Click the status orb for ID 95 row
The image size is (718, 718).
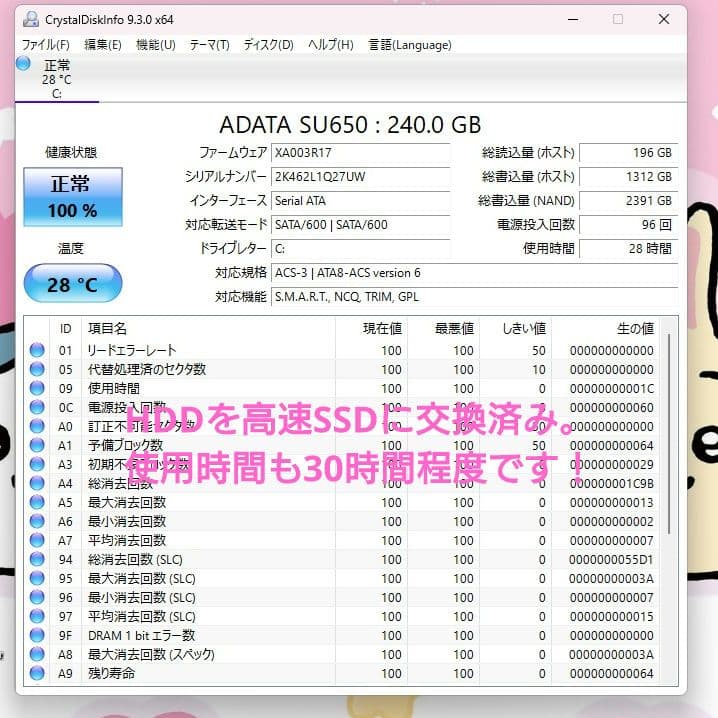pos(37,578)
